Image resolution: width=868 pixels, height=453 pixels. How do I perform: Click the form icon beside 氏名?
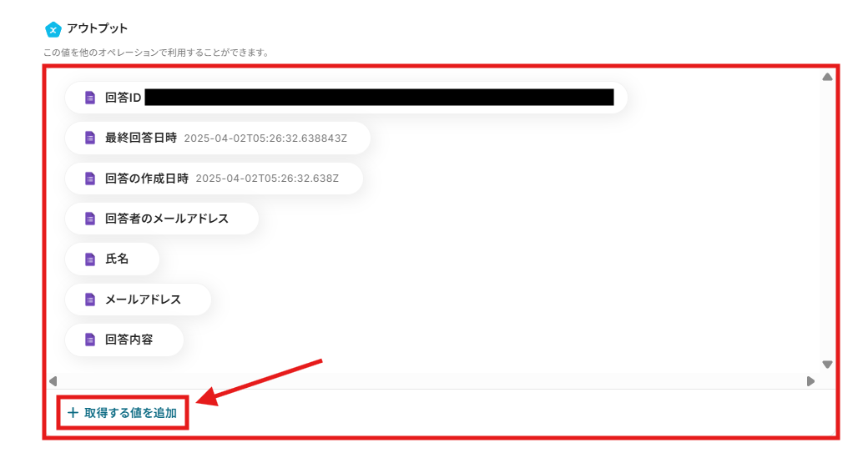[89, 259]
